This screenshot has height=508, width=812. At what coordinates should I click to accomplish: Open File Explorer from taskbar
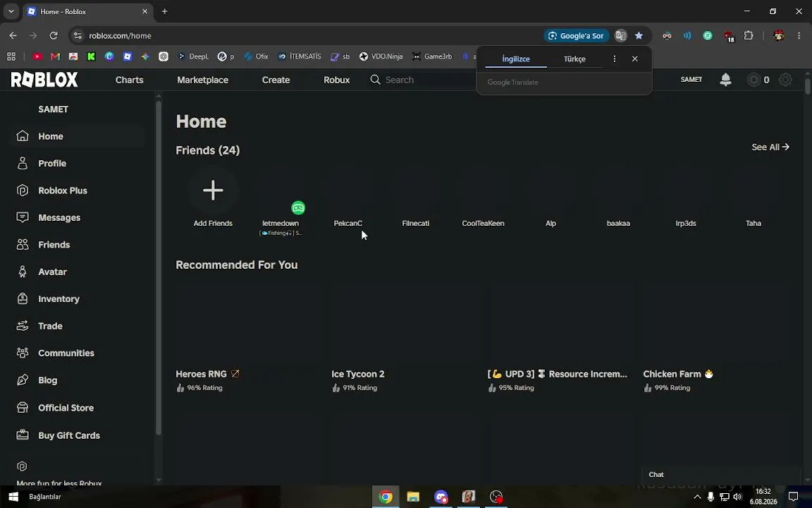tap(413, 497)
